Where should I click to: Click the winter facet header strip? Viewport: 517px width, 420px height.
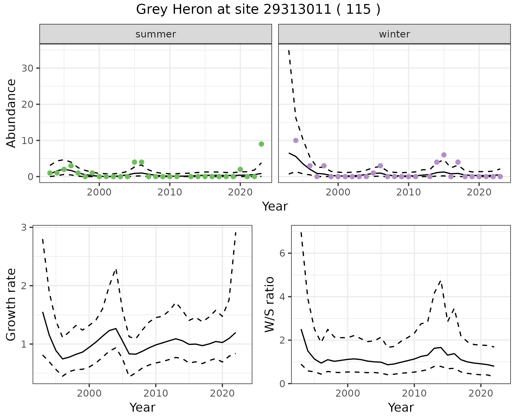pos(394,34)
